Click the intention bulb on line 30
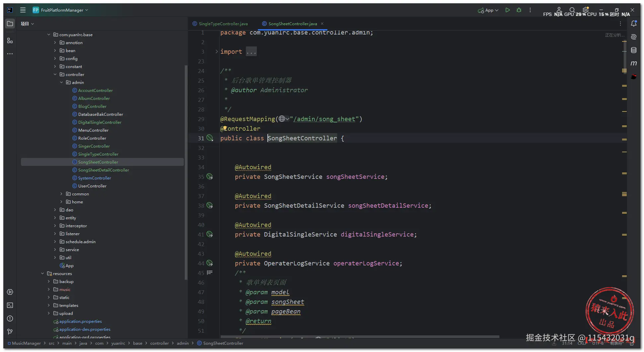Image resolution: width=644 pixels, height=352 pixels. click(225, 128)
